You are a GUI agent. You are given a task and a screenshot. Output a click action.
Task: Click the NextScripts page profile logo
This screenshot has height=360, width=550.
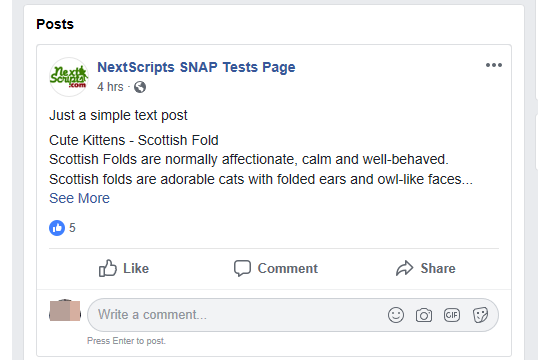[x=68, y=77]
